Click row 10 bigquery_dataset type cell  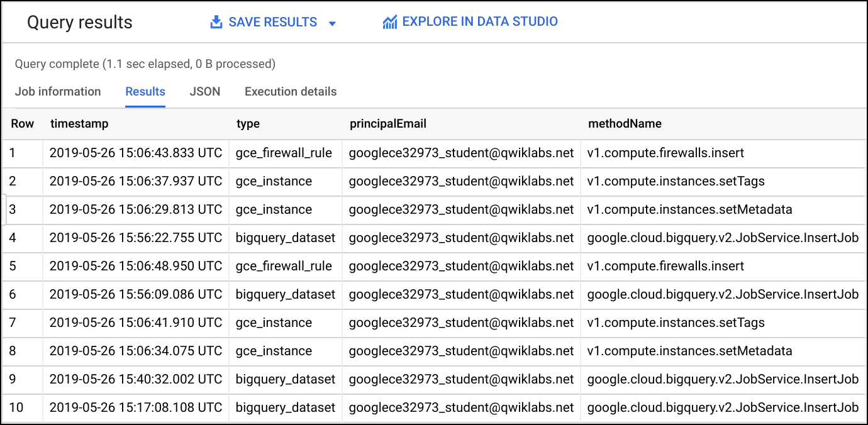coord(286,407)
